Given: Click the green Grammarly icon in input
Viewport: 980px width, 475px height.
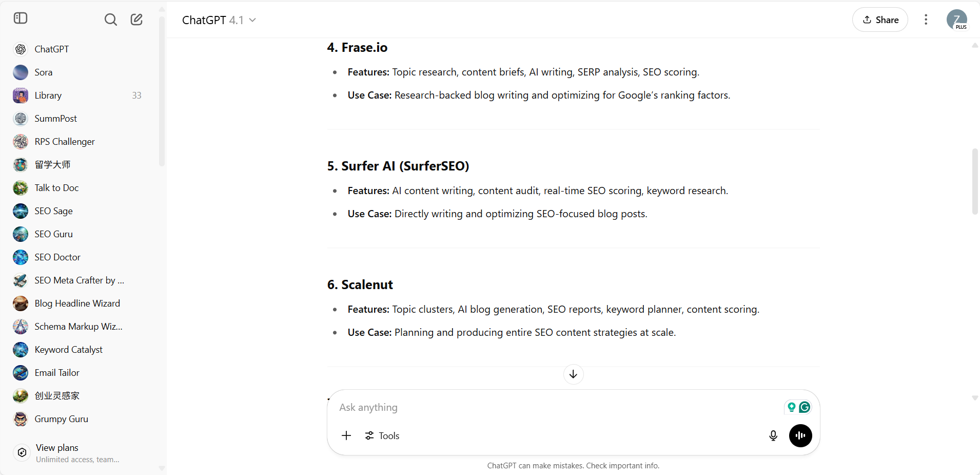Looking at the screenshot, I should (805, 407).
